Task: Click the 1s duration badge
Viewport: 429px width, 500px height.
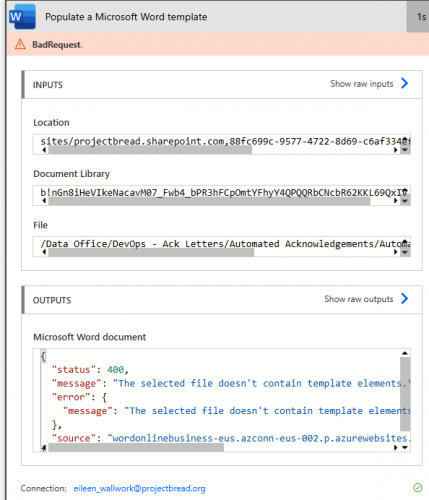Action: (418, 17)
